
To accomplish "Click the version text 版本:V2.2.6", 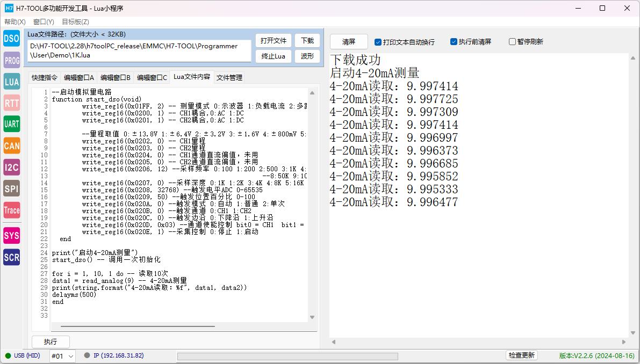I will pos(596,356).
